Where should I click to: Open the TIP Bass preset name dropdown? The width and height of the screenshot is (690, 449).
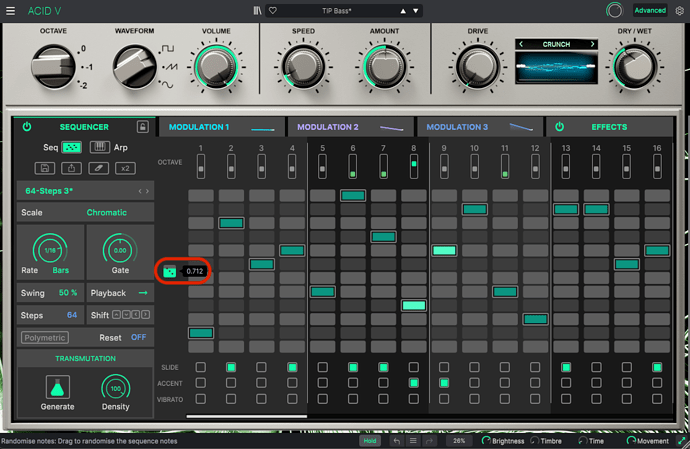click(337, 11)
